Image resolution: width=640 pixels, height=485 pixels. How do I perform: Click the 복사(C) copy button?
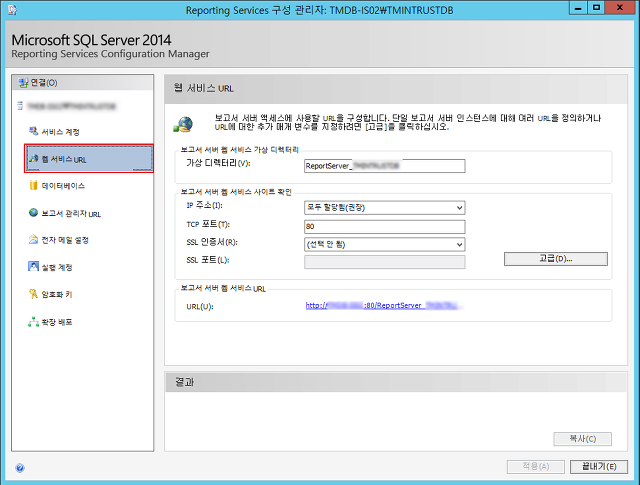tap(582, 439)
